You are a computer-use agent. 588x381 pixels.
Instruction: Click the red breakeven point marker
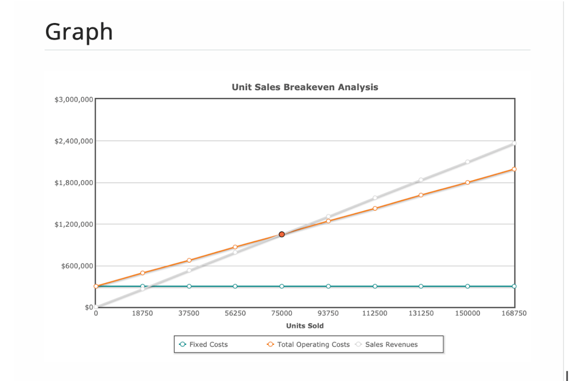point(281,234)
